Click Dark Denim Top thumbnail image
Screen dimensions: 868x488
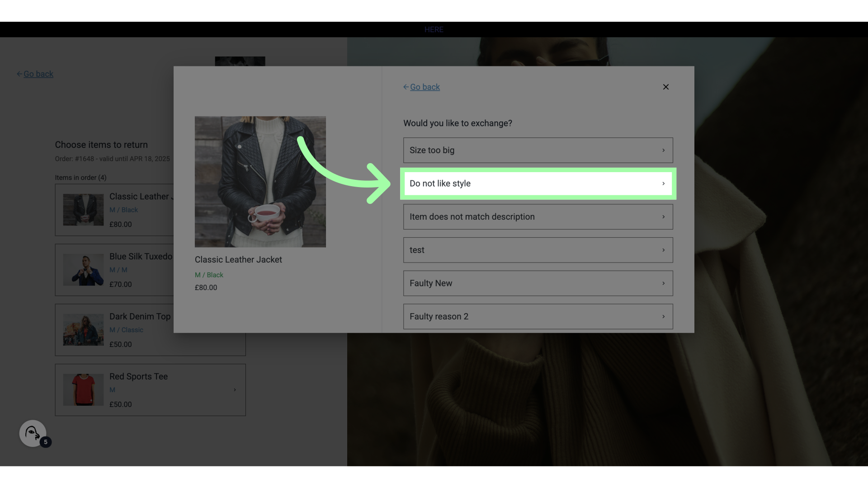[x=83, y=330]
